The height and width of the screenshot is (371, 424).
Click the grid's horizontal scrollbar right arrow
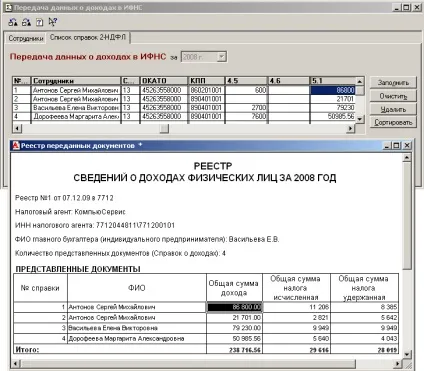[x=350, y=128]
